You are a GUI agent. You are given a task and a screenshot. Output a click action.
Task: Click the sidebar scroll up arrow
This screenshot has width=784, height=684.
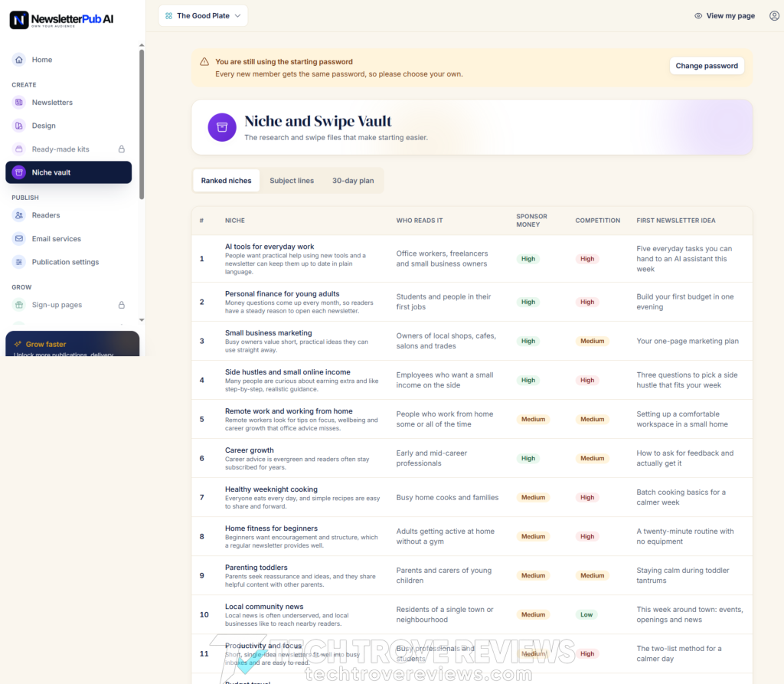pos(142,45)
